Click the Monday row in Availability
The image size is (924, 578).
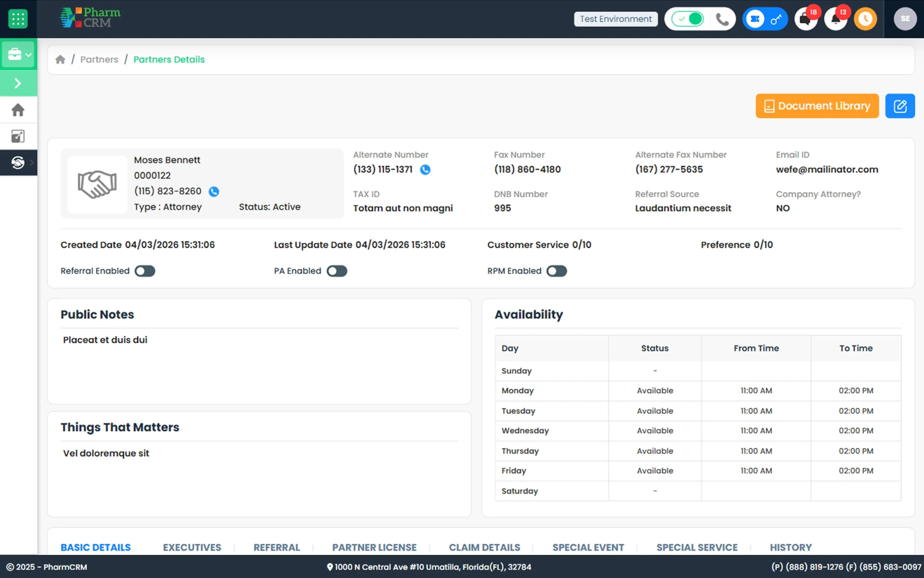pyautogui.click(x=698, y=391)
